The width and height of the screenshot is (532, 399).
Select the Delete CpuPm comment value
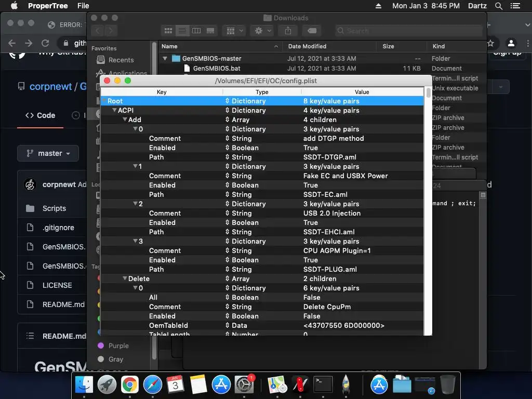pos(327,307)
